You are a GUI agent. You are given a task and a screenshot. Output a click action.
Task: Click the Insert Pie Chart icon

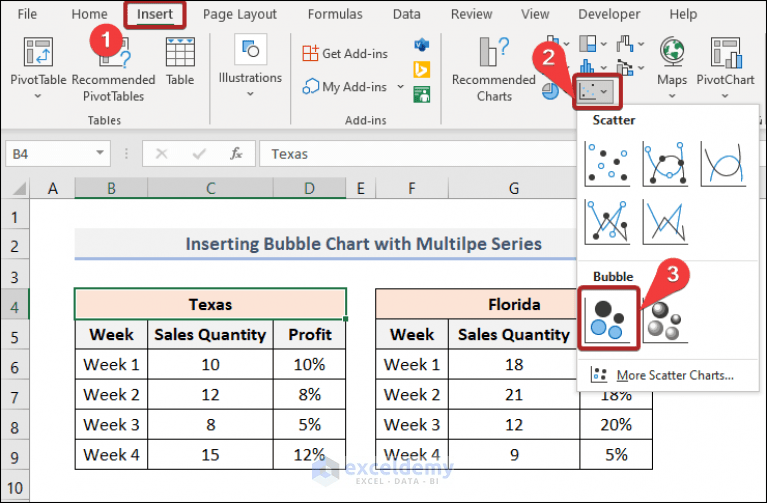click(551, 91)
